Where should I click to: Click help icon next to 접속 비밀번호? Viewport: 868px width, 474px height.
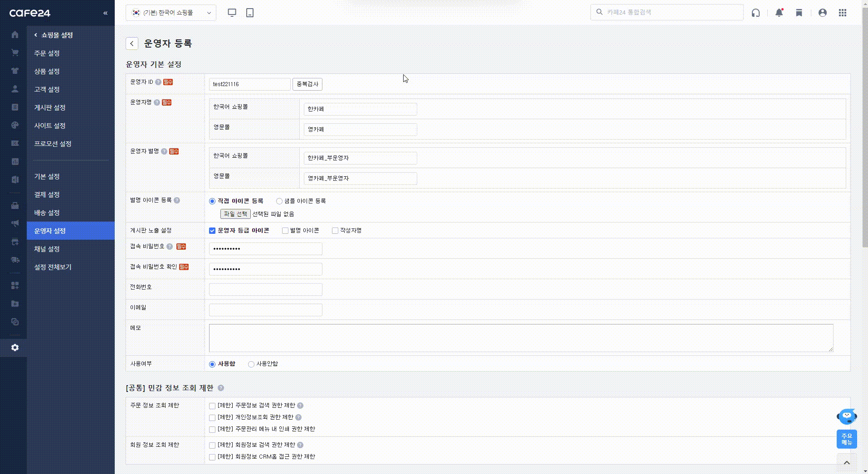170,247
